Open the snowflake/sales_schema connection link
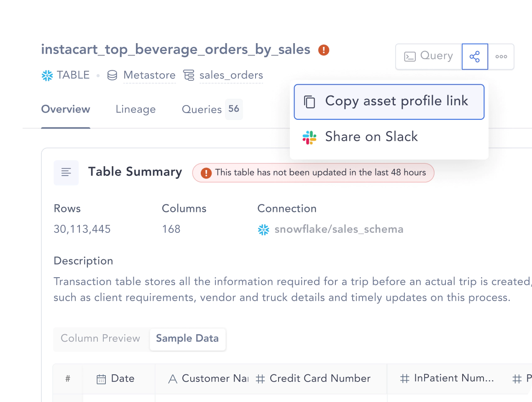The image size is (532, 402). (339, 229)
